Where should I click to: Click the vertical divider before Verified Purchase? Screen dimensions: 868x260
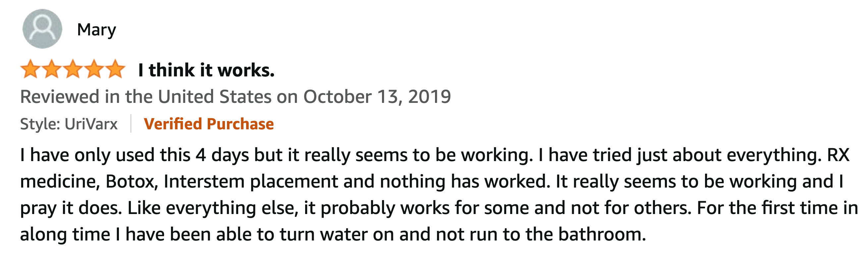(x=131, y=123)
